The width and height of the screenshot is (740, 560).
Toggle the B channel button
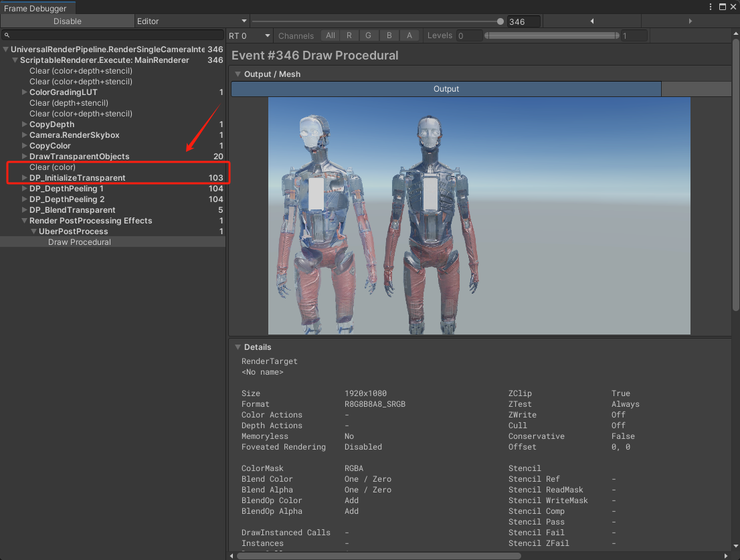pyautogui.click(x=389, y=35)
